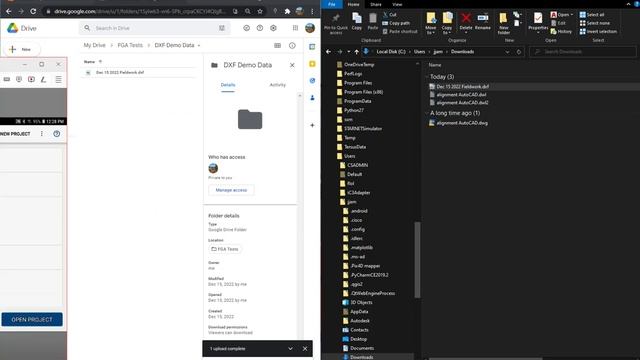Open the Explorer Share tab
The image size is (640, 360).
pos(376,4)
